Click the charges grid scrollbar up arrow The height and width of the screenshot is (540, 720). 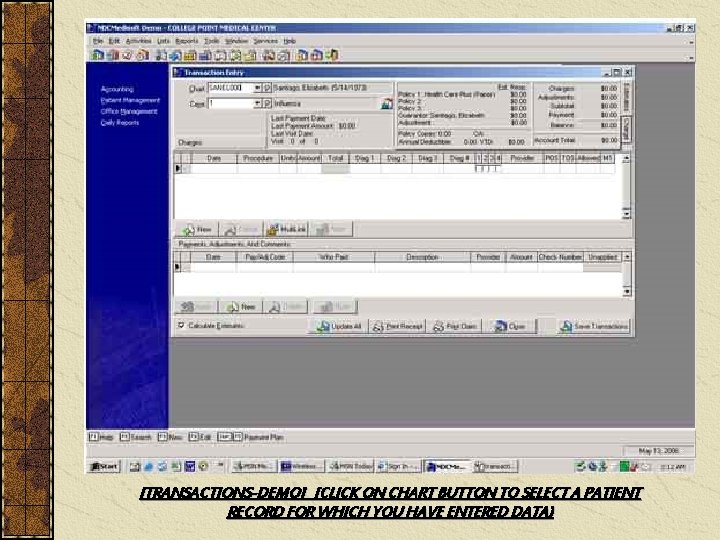(x=626, y=158)
